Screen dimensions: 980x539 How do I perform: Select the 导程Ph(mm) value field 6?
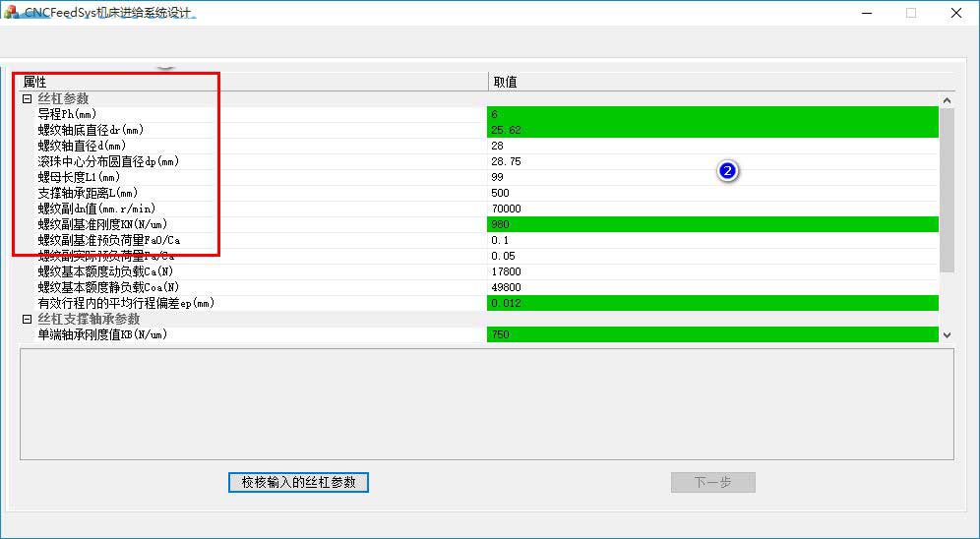(x=712, y=114)
